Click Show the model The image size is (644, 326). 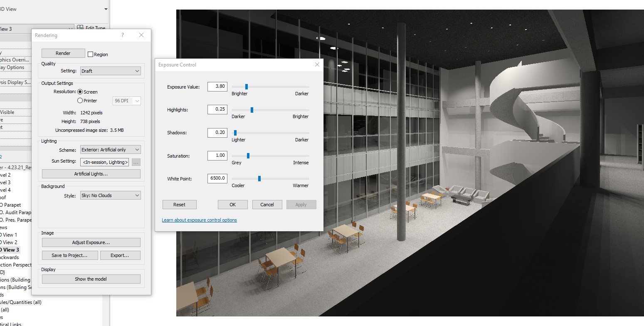(x=91, y=279)
